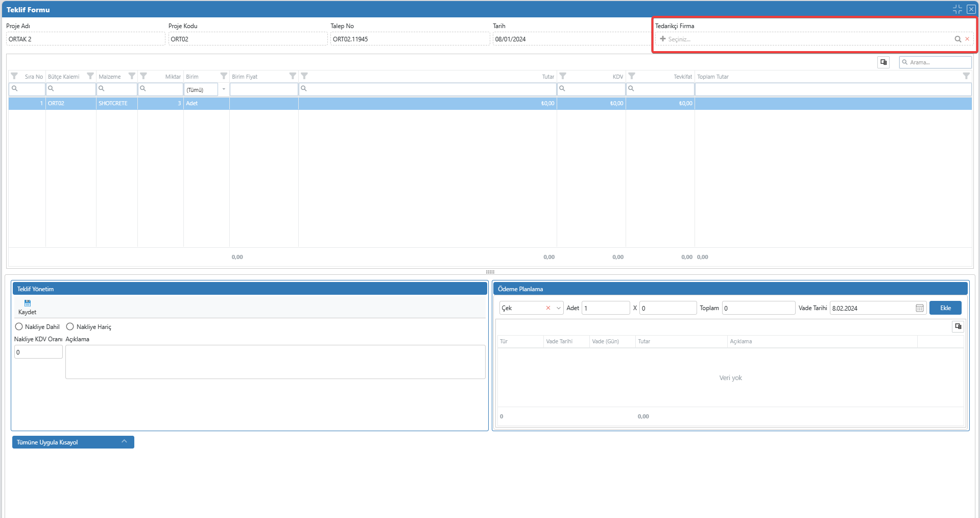Select the SHOTCRETE row in grid
Viewport: 980px width, 518px height.
113,104
